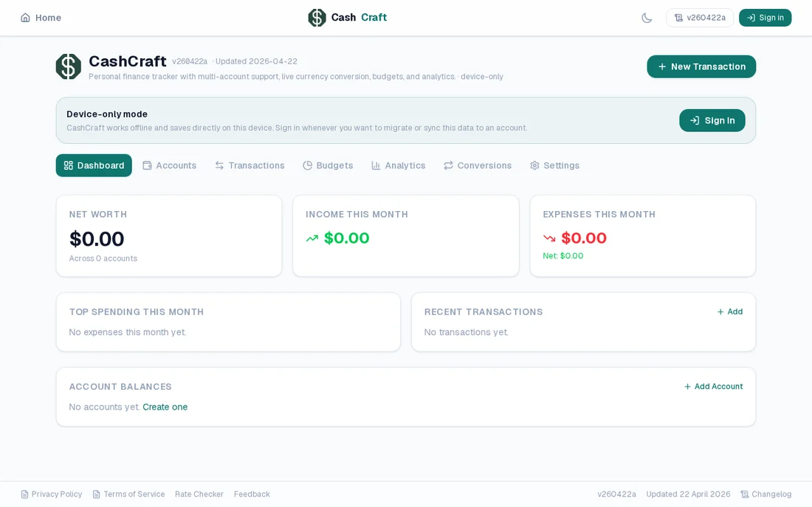Viewport: 812px width, 507px height.
Task: Go to the Analytics tab
Action: pos(398,166)
